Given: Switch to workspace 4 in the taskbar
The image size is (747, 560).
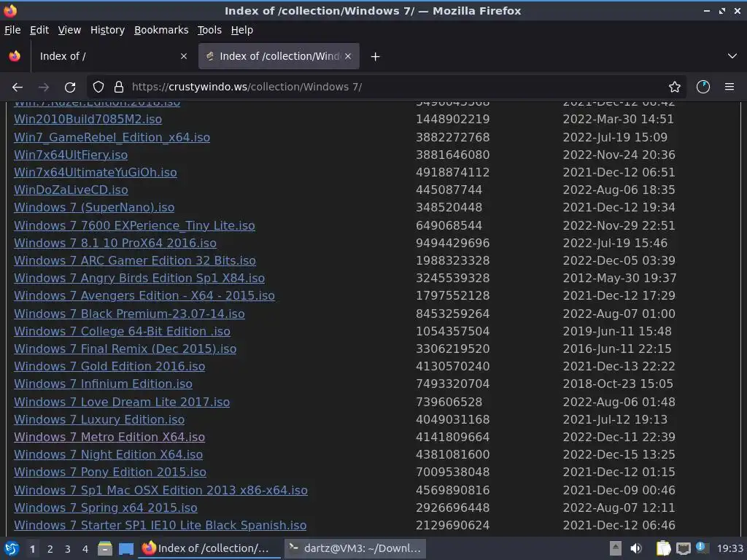Looking at the screenshot, I should [85, 549].
